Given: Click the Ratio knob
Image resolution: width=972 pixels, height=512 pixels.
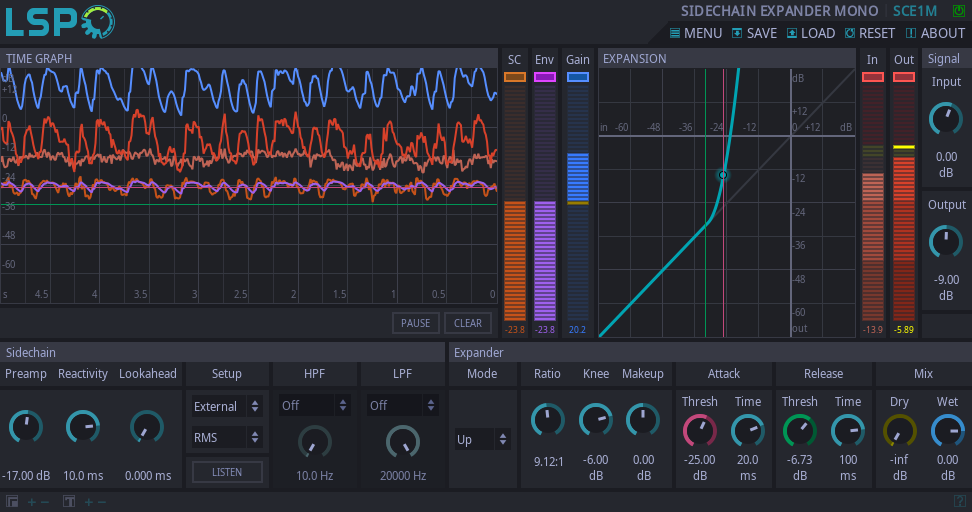Looking at the screenshot, I should tap(548, 420).
